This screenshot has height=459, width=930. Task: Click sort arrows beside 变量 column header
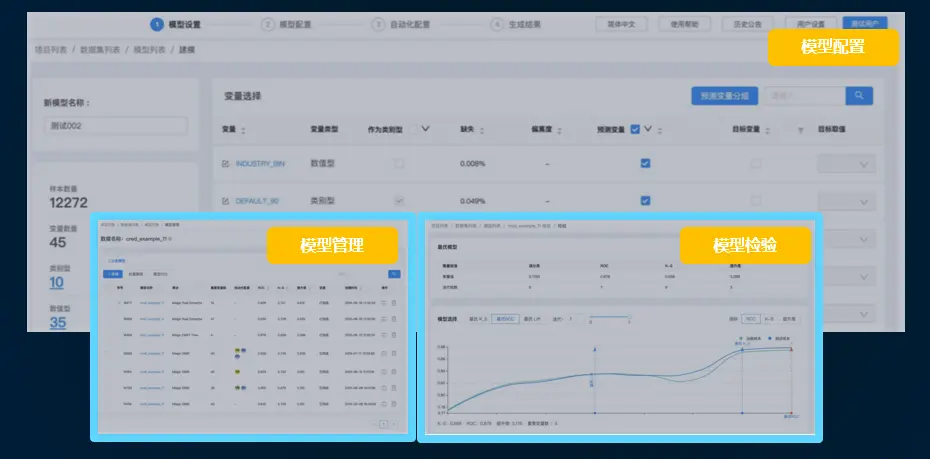pos(243,131)
